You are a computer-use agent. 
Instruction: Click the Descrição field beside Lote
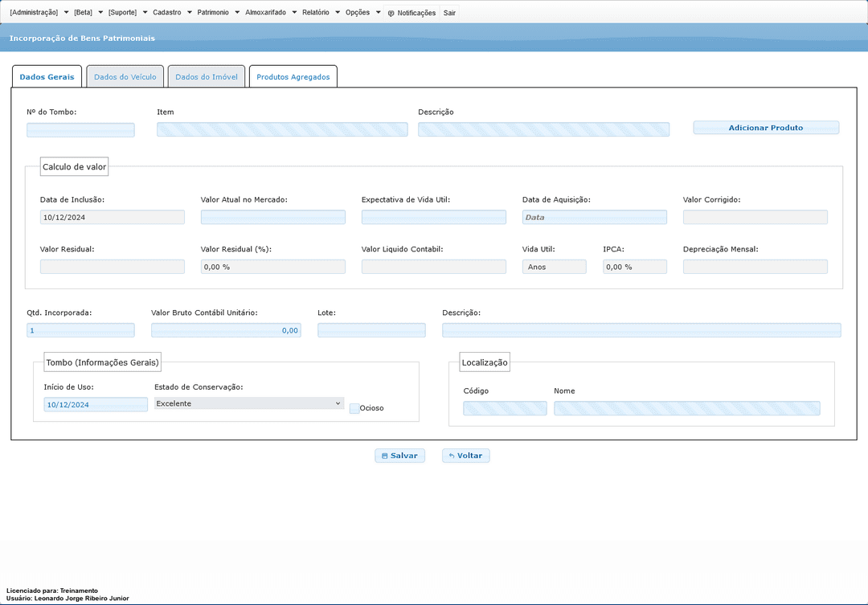[x=641, y=330]
